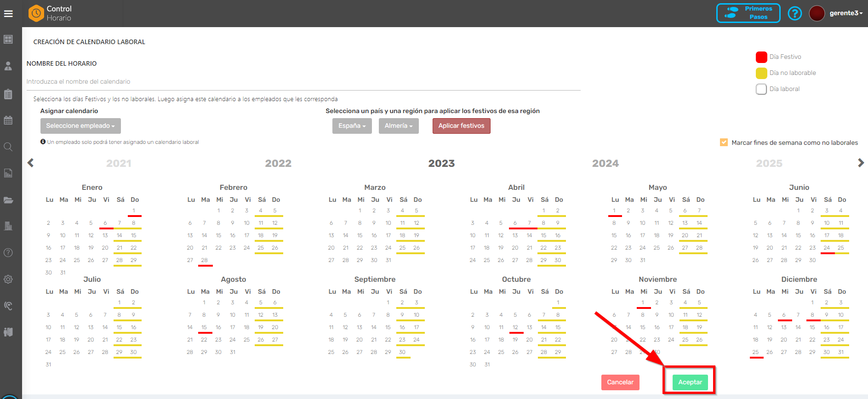Open the company building icon in sidebar
868x399 pixels.
tap(8, 226)
